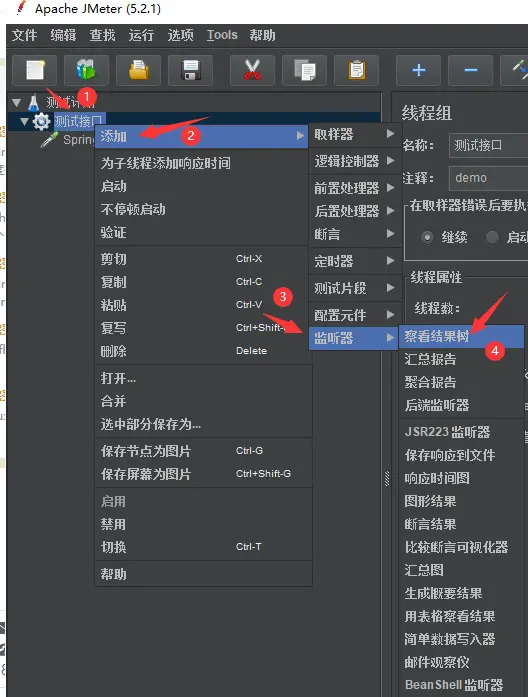Expand the 定时器 submenu
The width and height of the screenshot is (528, 697).
pos(353,261)
